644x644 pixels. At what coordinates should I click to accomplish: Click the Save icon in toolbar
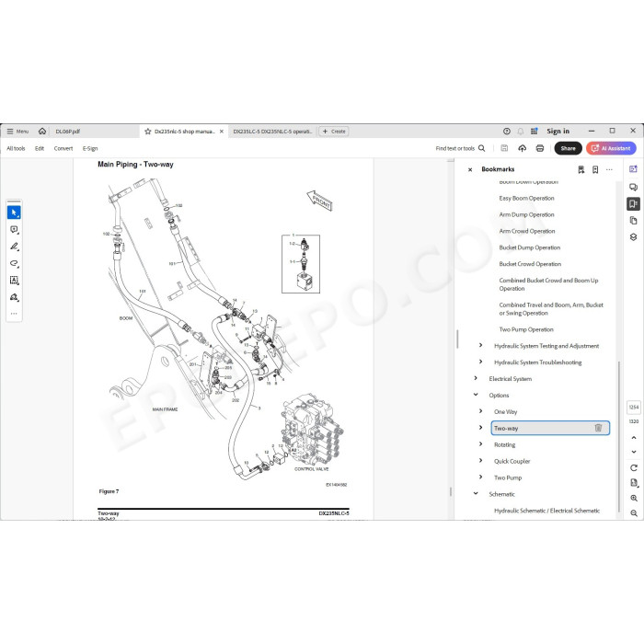(504, 148)
